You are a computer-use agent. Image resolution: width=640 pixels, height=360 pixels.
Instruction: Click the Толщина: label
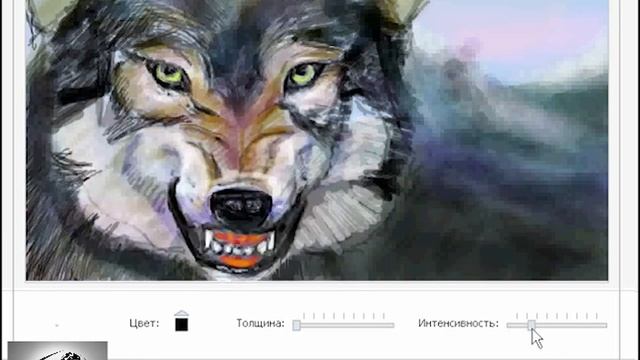pos(260,324)
